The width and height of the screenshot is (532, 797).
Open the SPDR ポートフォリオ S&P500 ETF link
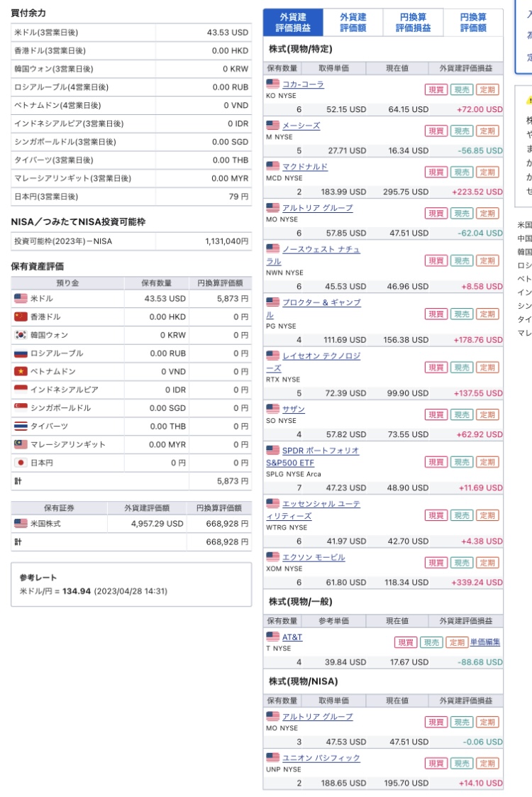[313, 456]
